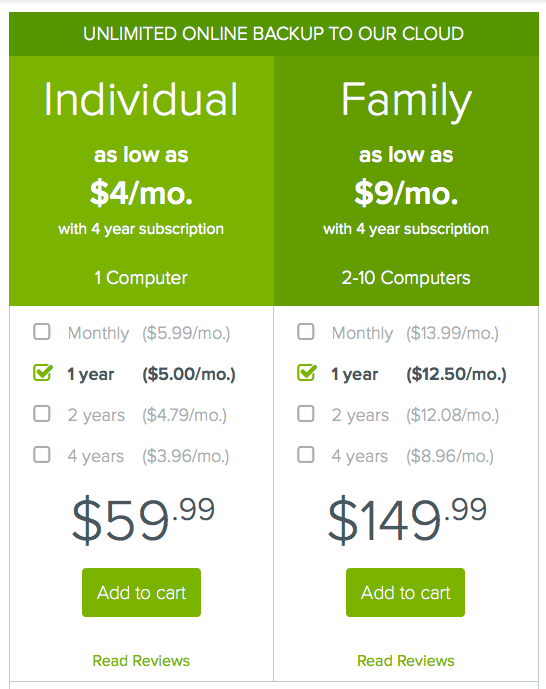Click the Family $149.99 price
Screen dimensions: 546x689
coord(408,519)
